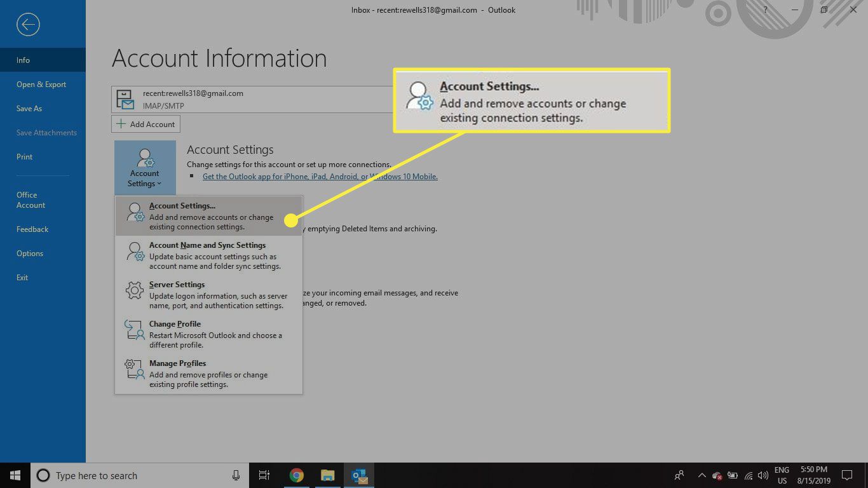Viewport: 868px width, 488px height.
Task: Open the People icon in system tray
Action: (679, 475)
